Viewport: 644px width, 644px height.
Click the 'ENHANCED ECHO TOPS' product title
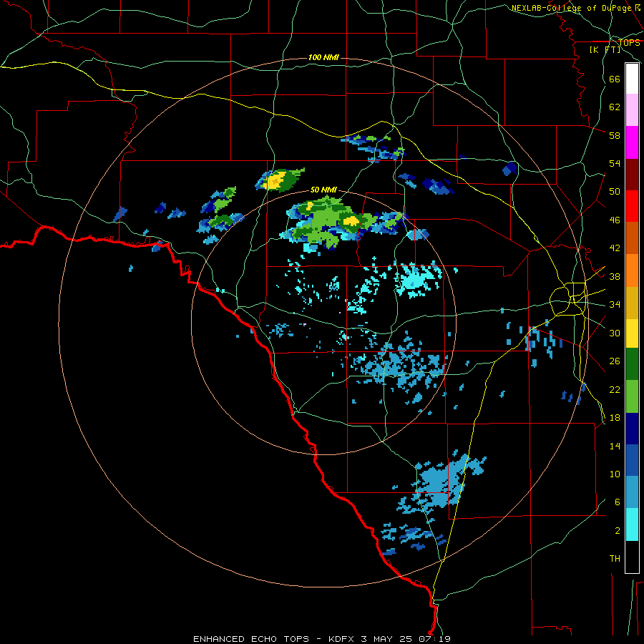[x=251, y=639]
